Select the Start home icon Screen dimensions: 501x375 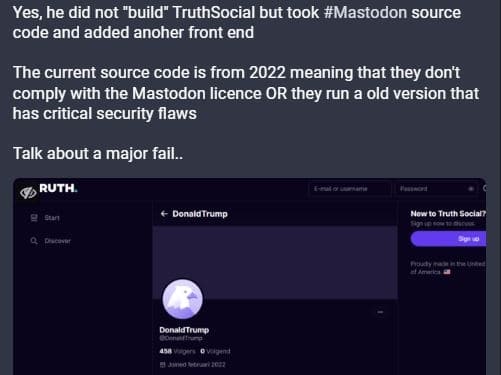(x=34, y=218)
